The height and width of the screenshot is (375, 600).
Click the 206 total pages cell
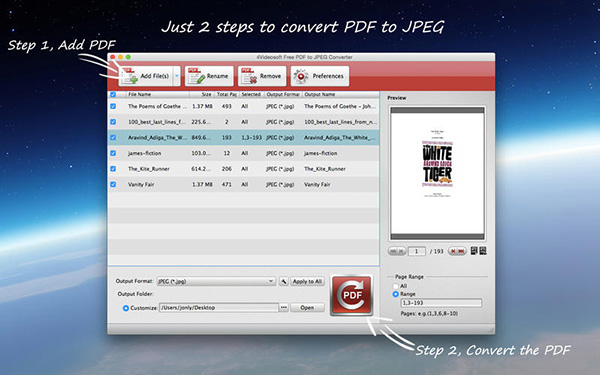pos(227,169)
